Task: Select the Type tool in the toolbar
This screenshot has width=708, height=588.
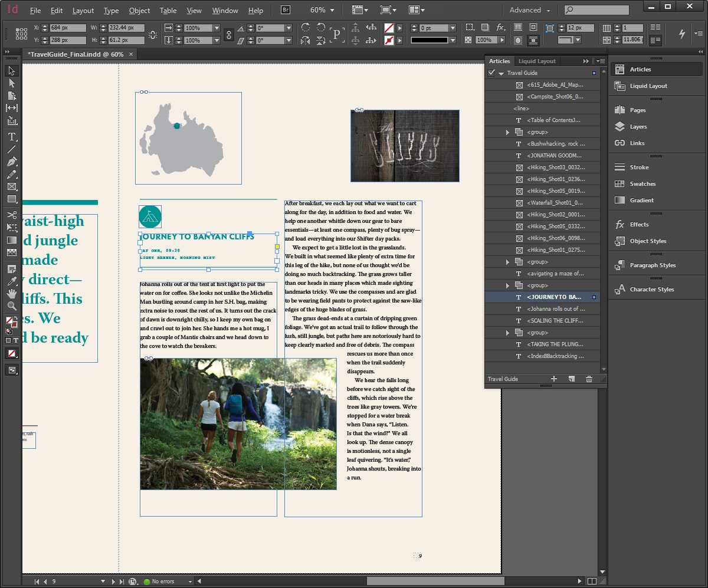Action: 11,136
